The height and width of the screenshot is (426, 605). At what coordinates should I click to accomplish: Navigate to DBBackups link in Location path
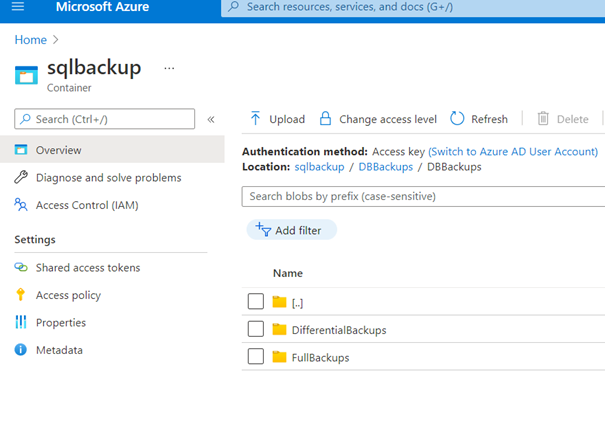(385, 167)
